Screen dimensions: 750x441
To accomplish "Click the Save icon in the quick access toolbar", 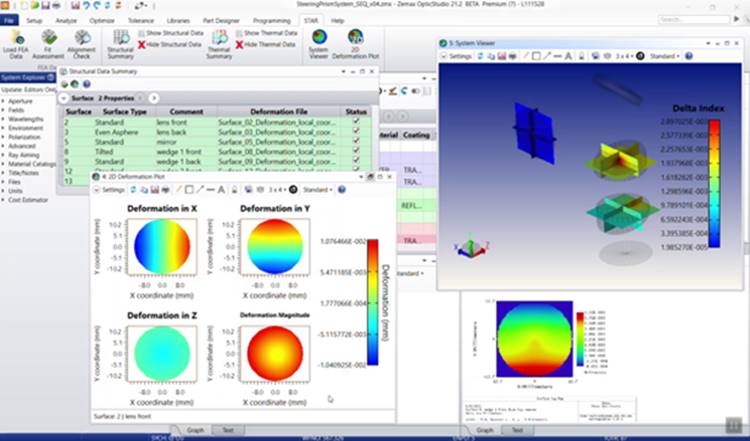I will point(45,5).
